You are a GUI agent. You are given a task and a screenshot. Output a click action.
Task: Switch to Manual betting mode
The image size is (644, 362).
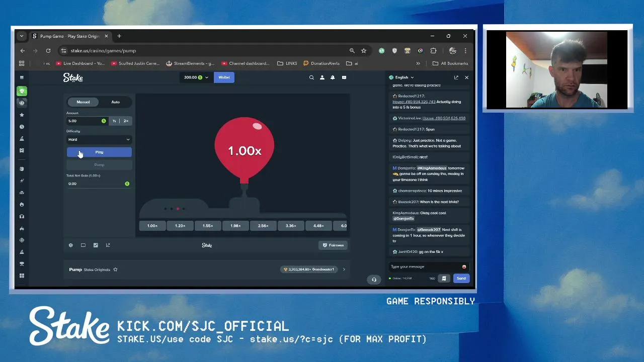(83, 102)
